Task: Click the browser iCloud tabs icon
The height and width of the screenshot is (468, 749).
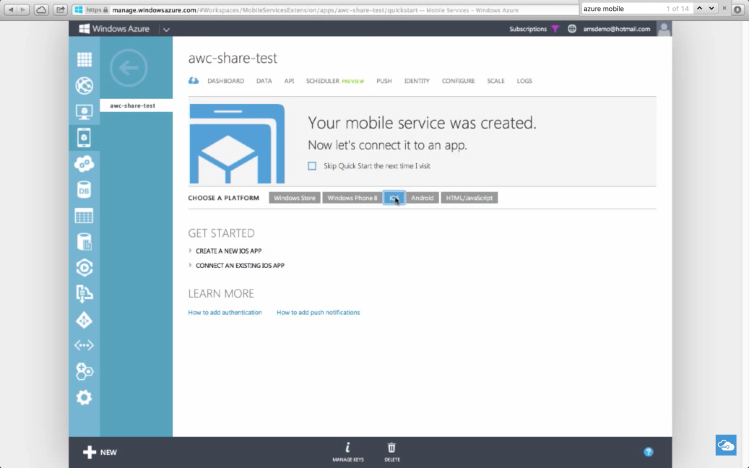Action: (x=41, y=10)
